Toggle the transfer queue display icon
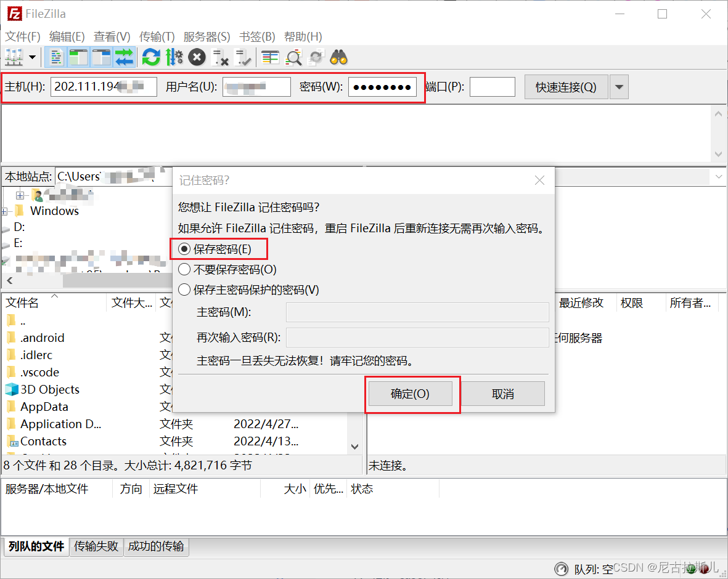This screenshot has width=728, height=579. coord(124,57)
